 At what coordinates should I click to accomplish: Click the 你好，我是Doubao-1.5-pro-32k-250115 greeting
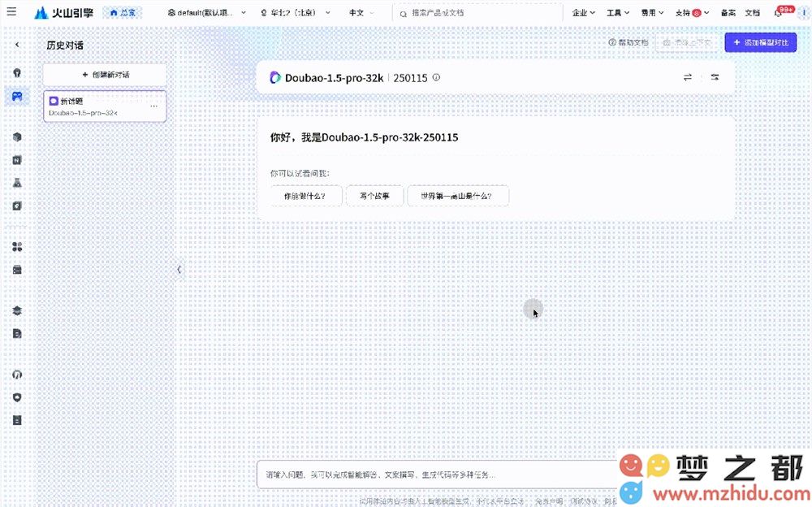(x=364, y=137)
